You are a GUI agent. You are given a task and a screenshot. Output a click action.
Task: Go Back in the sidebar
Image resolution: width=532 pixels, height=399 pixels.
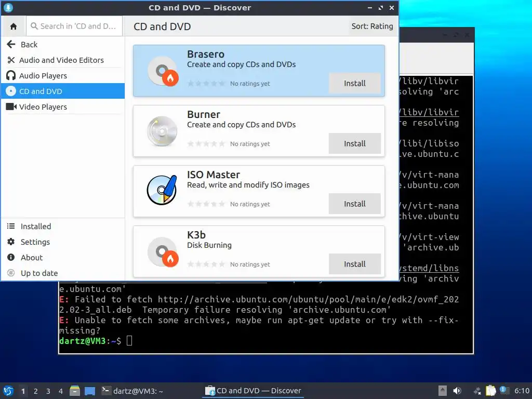(x=63, y=45)
